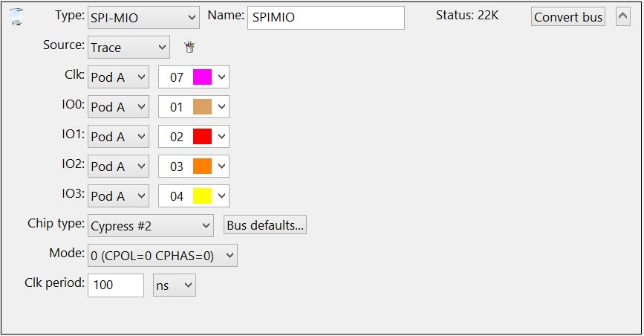Open the Type SPI-MIO dropdown
644x336 pixels.
(x=143, y=18)
